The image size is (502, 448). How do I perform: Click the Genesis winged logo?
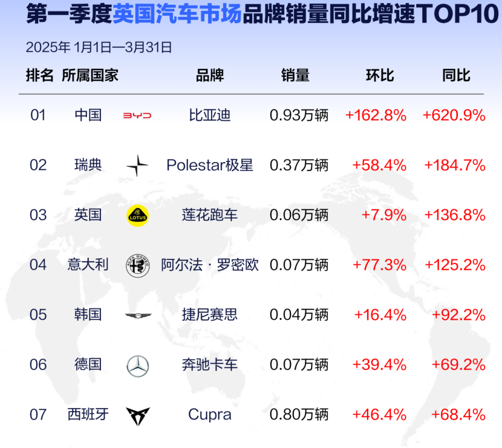click(x=138, y=316)
